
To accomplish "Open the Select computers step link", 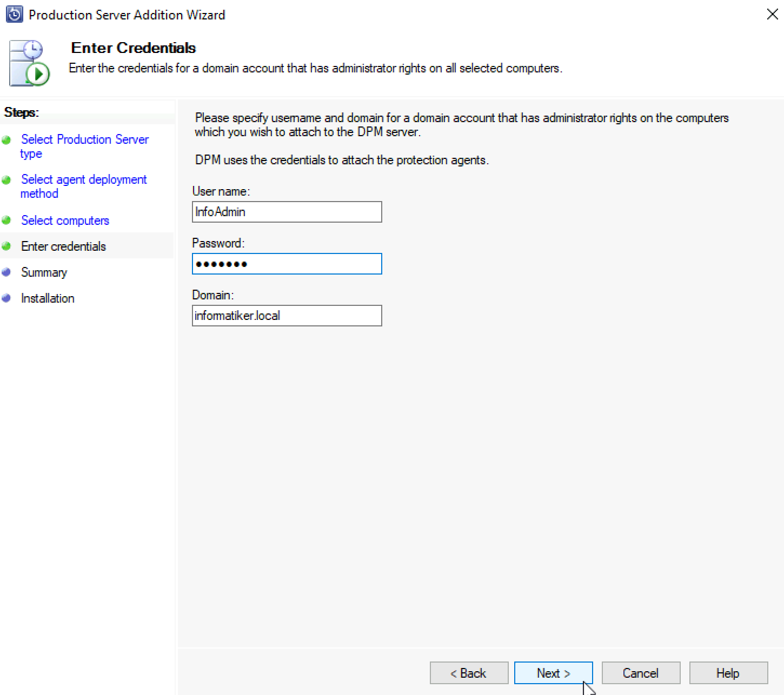I will pyautogui.click(x=65, y=220).
